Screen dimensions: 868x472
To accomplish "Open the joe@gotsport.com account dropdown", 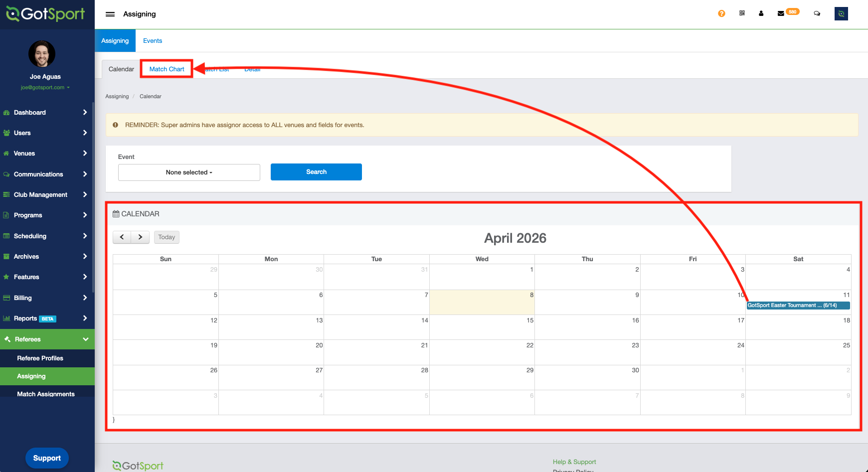I will pyautogui.click(x=45, y=88).
